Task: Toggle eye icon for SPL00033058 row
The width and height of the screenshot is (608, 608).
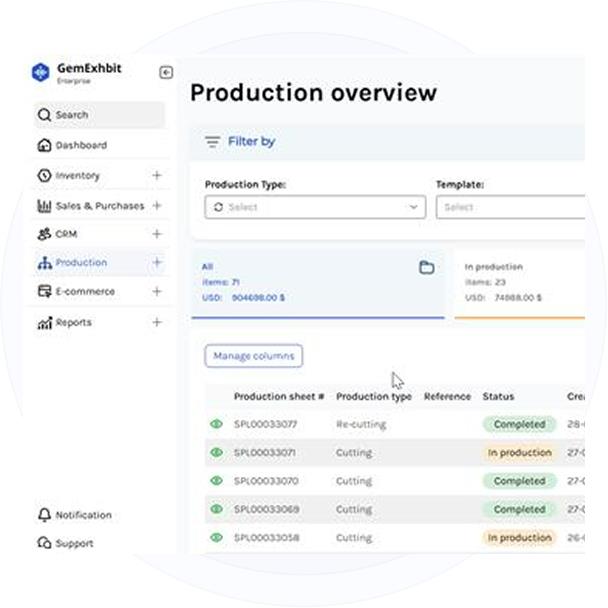Action: point(216,537)
